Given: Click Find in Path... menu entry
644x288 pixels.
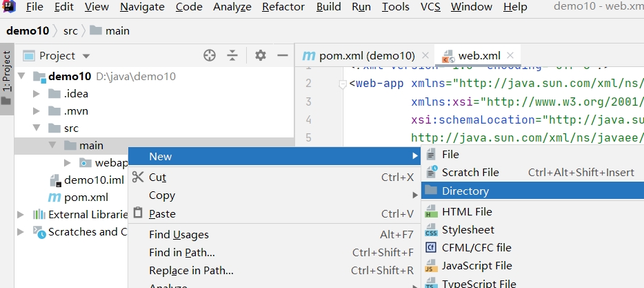Looking at the screenshot, I should click(181, 252).
